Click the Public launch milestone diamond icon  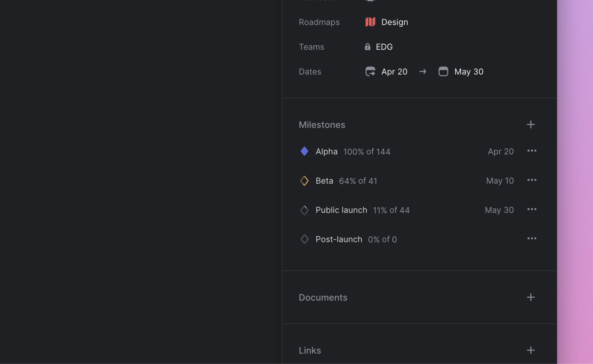305,210
